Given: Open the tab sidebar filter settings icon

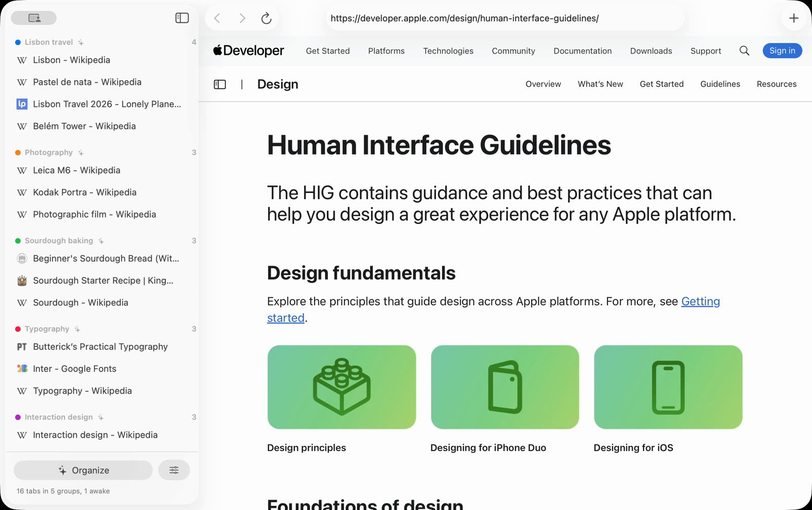Looking at the screenshot, I should click(174, 470).
